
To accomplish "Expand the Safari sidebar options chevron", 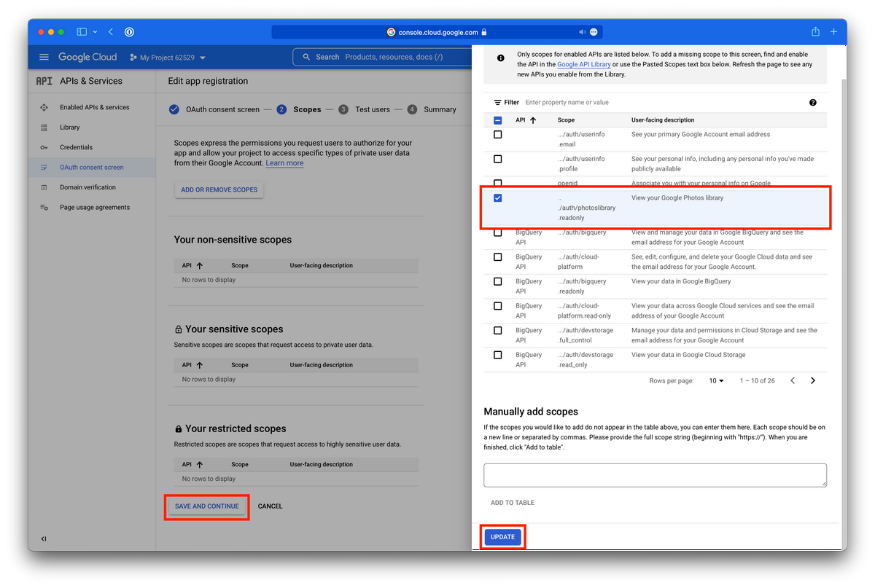I will click(95, 32).
